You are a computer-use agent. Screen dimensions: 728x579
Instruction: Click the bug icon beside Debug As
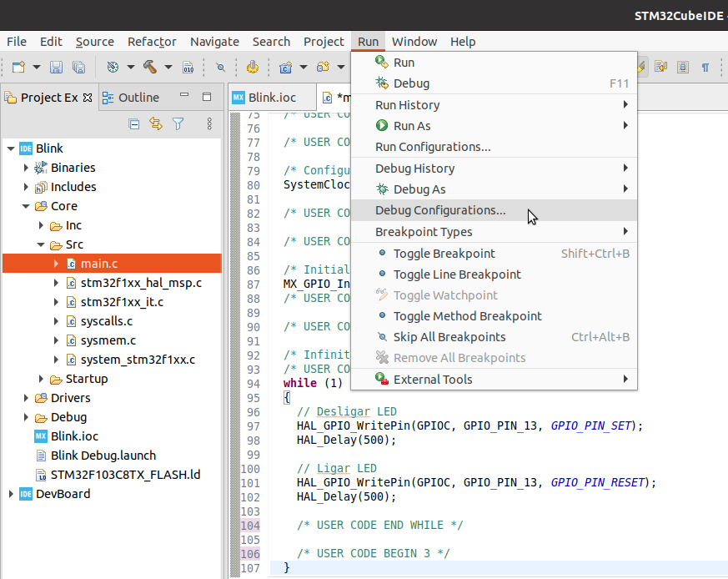pos(382,189)
